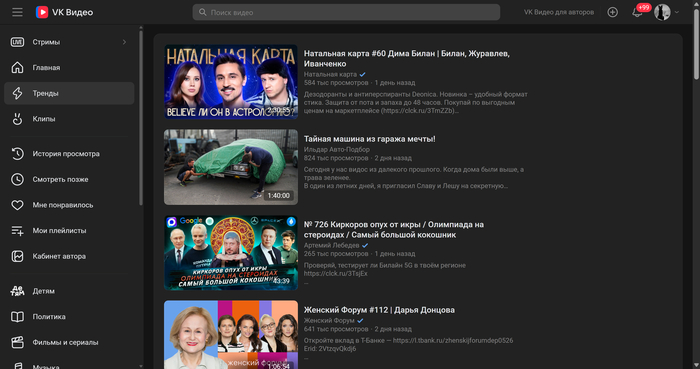Viewport: 700px width, 369px height.
Task: Open Клипы in the sidebar
Action: (69, 119)
